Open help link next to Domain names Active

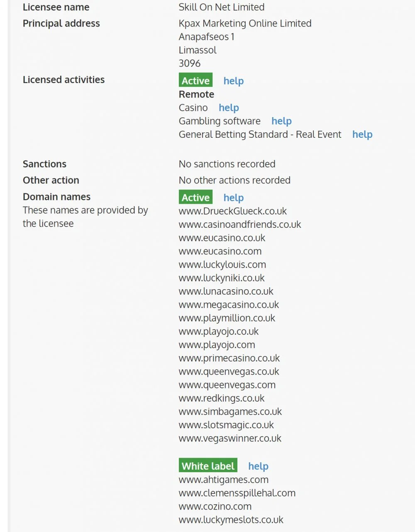[x=234, y=198]
